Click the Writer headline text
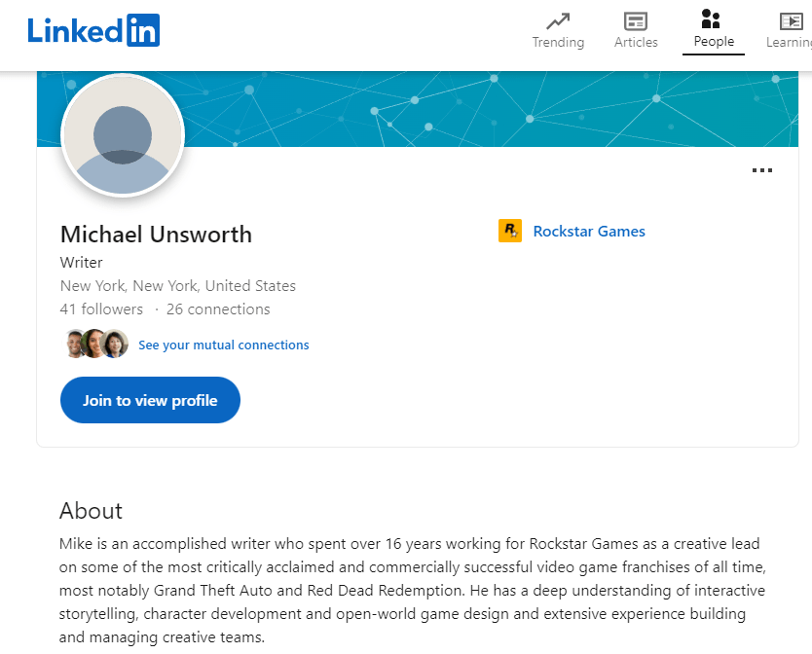Screen dimensions: 812x654 tap(82, 263)
